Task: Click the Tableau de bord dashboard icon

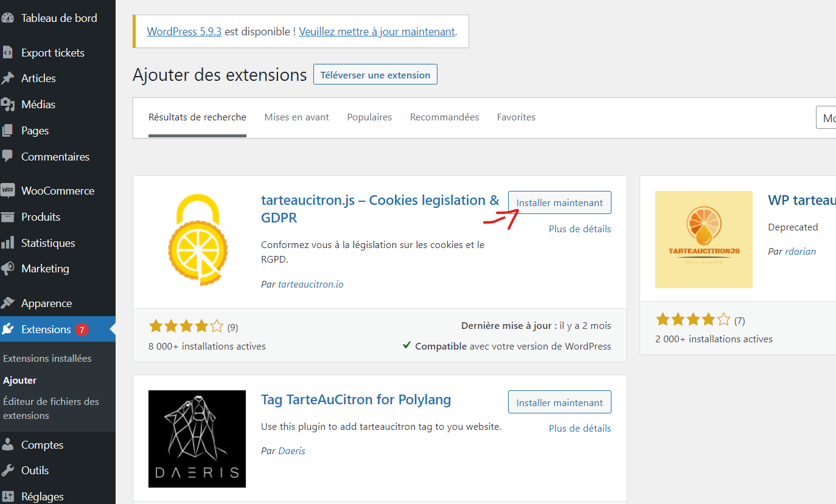Action: pos(7,18)
